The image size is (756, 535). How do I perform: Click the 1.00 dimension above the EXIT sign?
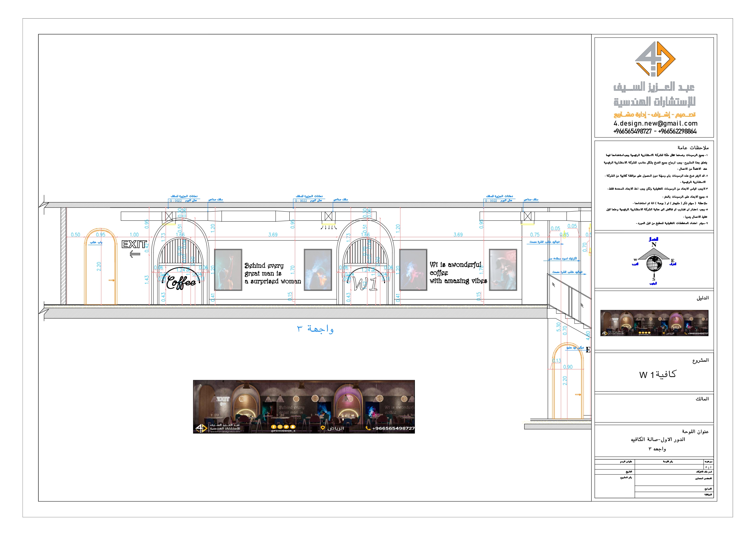pyautogui.click(x=134, y=234)
